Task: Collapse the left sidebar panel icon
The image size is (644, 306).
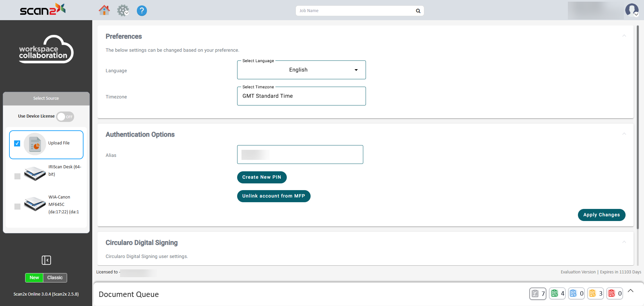Action: point(46,260)
